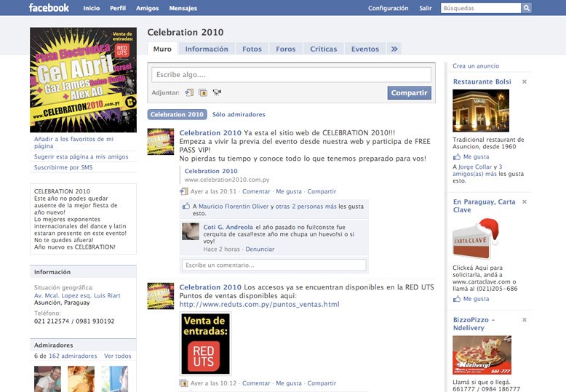Close the En Paraguay, Carta Clave ad
Image resolution: width=566 pixels, height=392 pixels.
(x=525, y=201)
